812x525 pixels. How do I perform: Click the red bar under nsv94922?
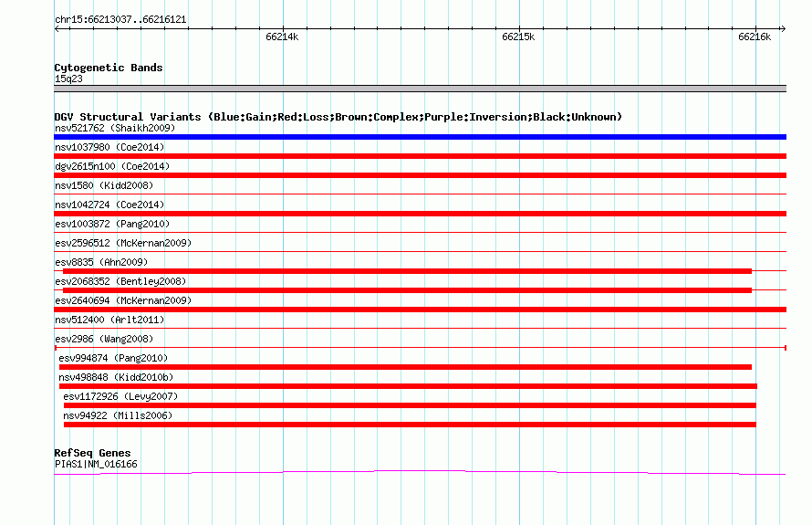tap(410, 425)
